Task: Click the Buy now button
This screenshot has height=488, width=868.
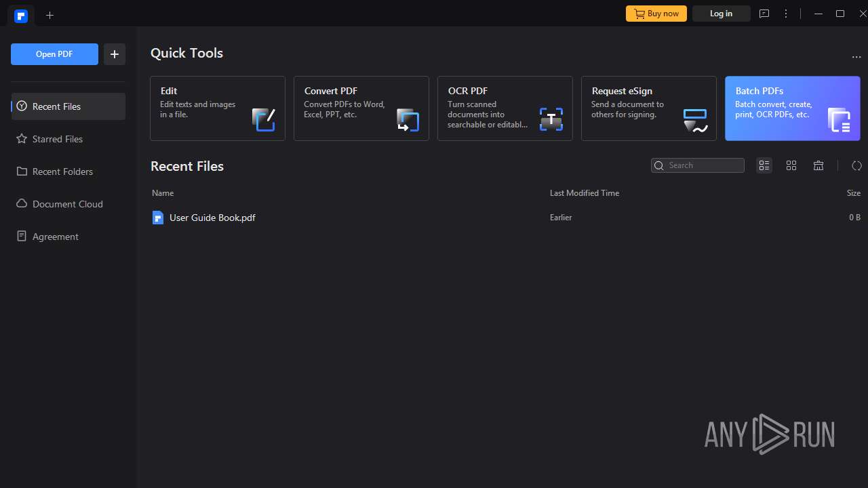Action: 656,14
